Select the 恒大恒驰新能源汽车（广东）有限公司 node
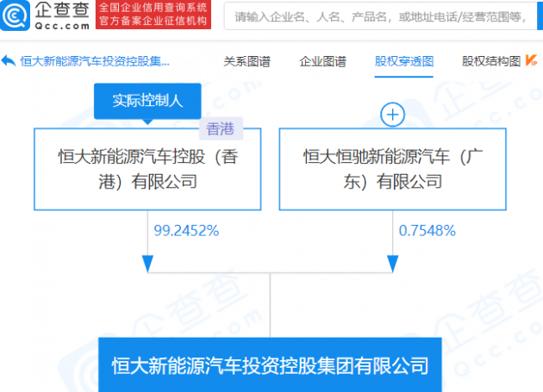 pos(393,170)
